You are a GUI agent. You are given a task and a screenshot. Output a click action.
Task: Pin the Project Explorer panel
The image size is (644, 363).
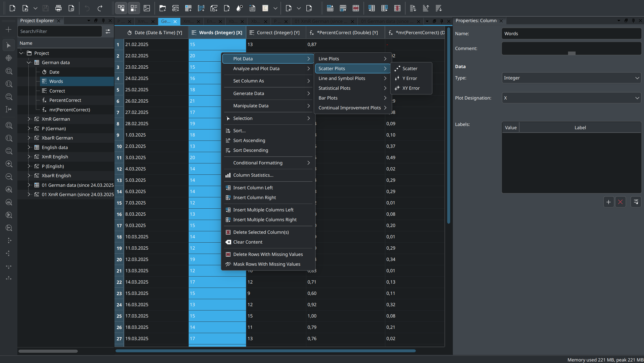click(x=103, y=21)
